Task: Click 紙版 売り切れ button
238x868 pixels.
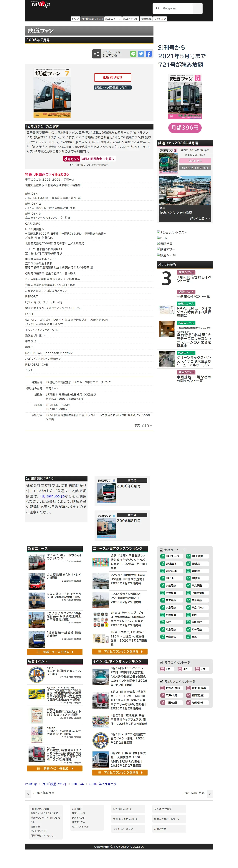Action: [x=112, y=78]
